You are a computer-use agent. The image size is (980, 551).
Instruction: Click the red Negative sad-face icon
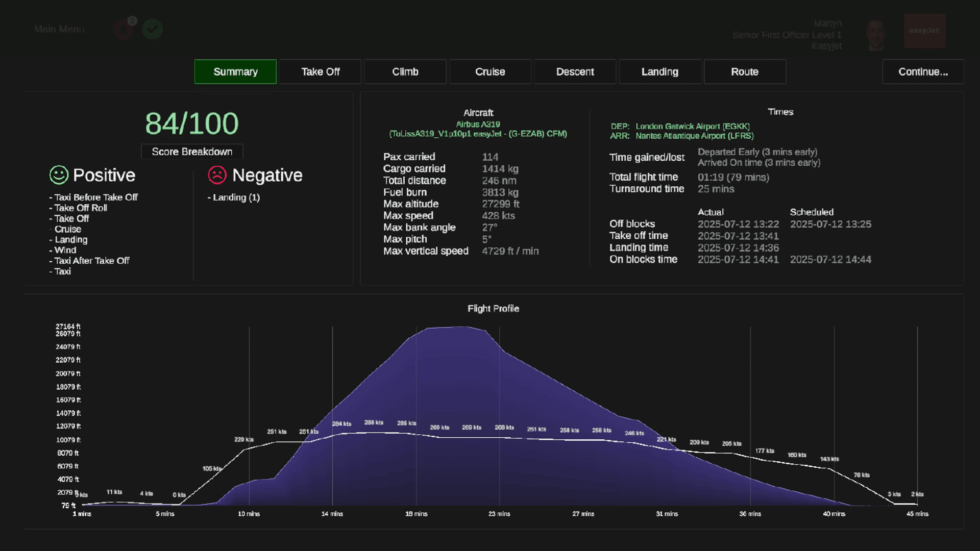tap(217, 175)
